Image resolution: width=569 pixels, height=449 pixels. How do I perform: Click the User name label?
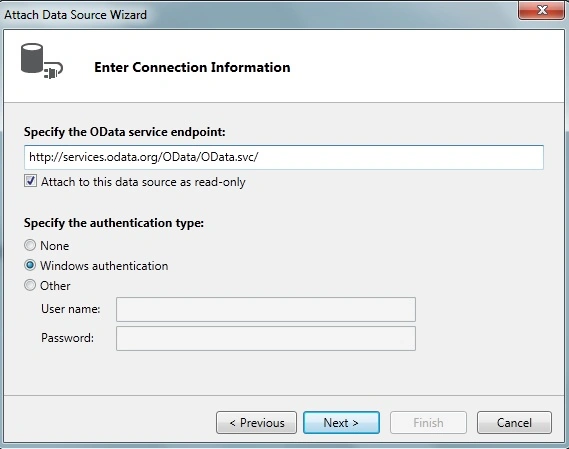(70, 309)
